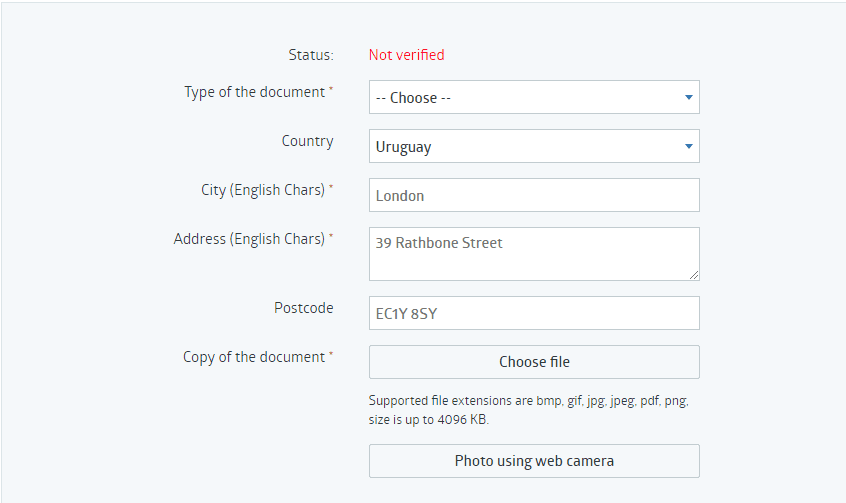Click the red 'Not verified' status text
Image resolution: width=846 pixels, height=503 pixels.
tap(407, 55)
